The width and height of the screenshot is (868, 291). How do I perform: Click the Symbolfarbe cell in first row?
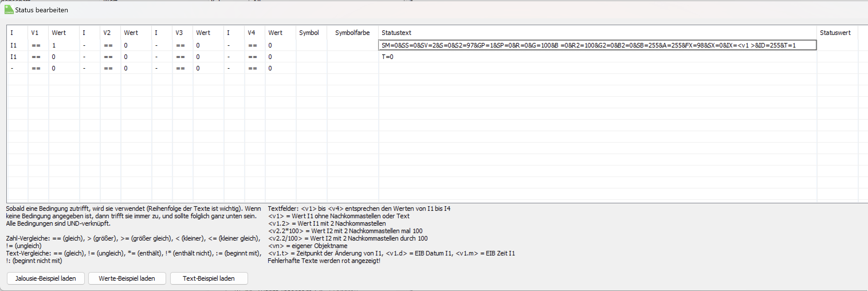352,45
